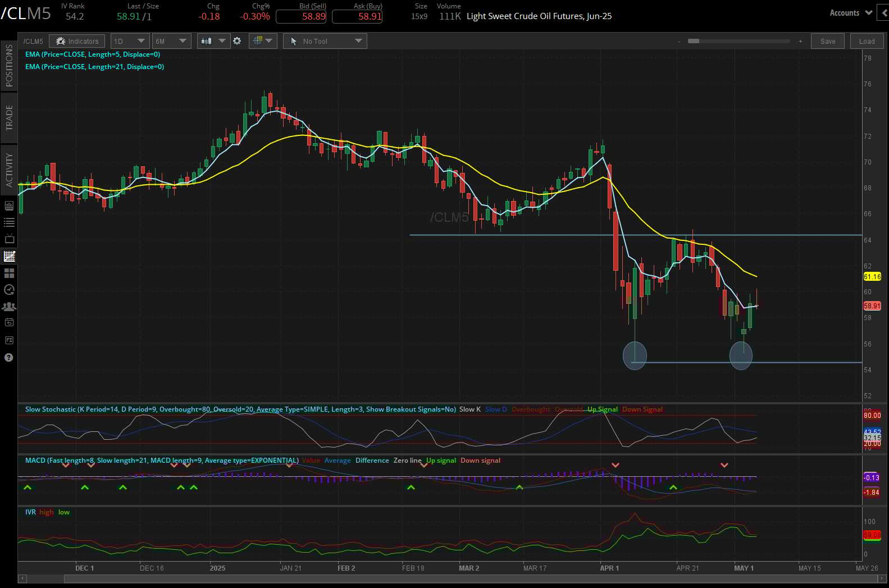Click the red Down signal arrow near April 1
The height and width of the screenshot is (588, 889).
(616, 465)
